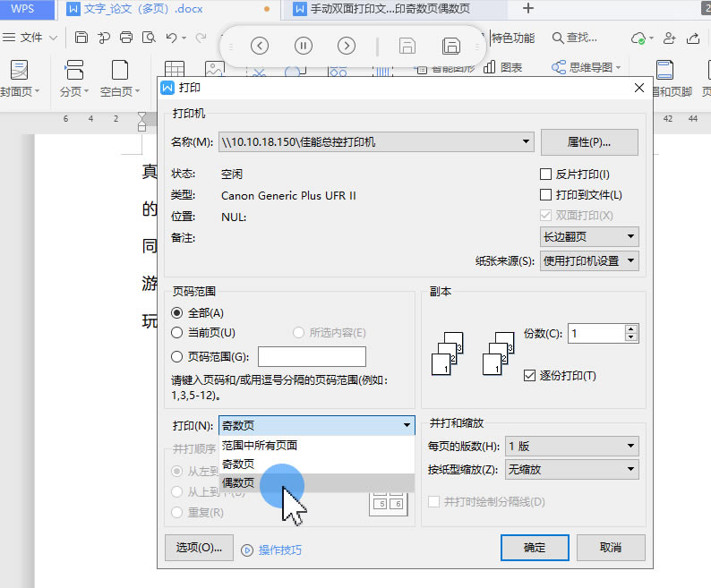711x588 pixels.
Task: Click the page break (分页) icon
Action: point(73,70)
